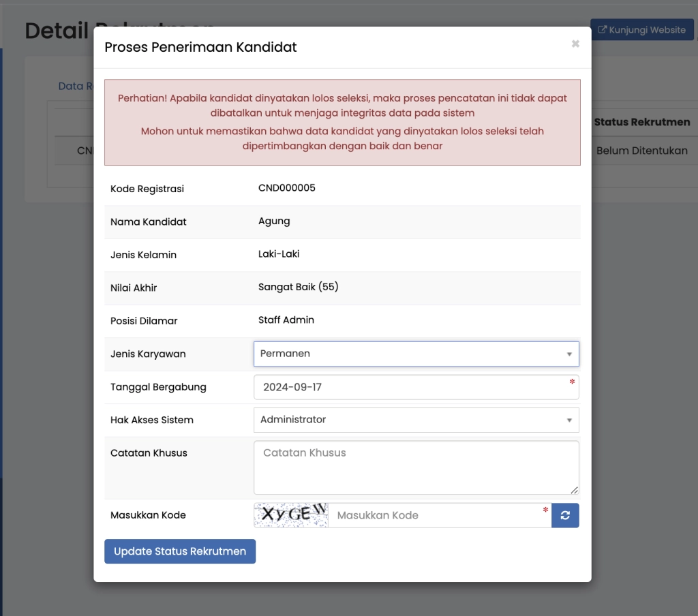Open the Jenis Karyawan selector showing Permanen

pos(416,354)
